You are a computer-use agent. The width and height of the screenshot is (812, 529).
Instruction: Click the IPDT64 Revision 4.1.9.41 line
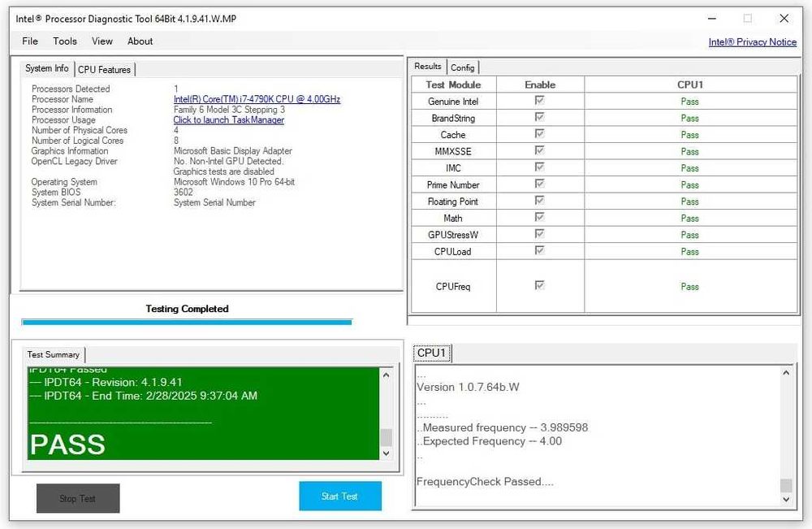106,383
